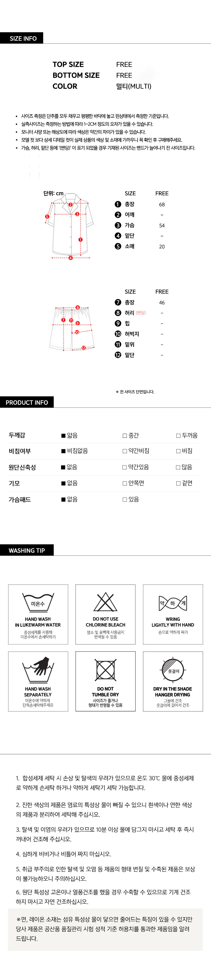This screenshot has width=211, height=980.
Task: Check the 중간 thickness checkbox
Action: pyautogui.click(x=124, y=436)
